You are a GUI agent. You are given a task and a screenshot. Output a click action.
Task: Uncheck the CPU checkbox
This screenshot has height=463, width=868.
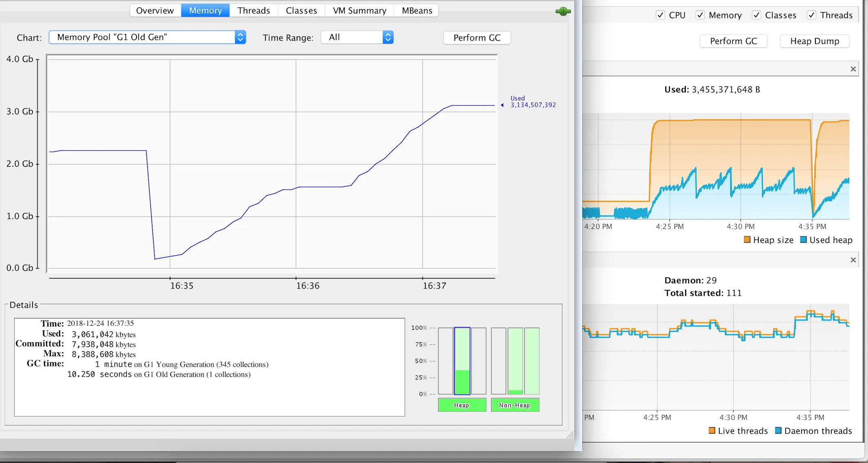661,15
